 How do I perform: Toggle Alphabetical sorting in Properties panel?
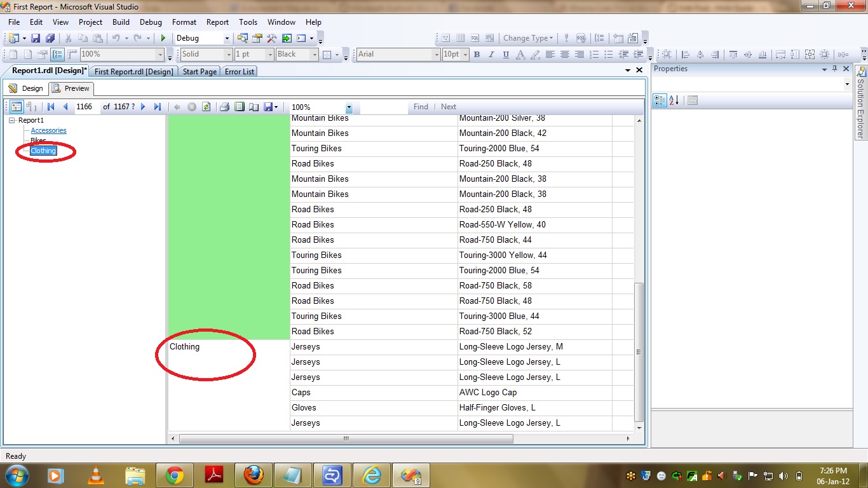674,100
